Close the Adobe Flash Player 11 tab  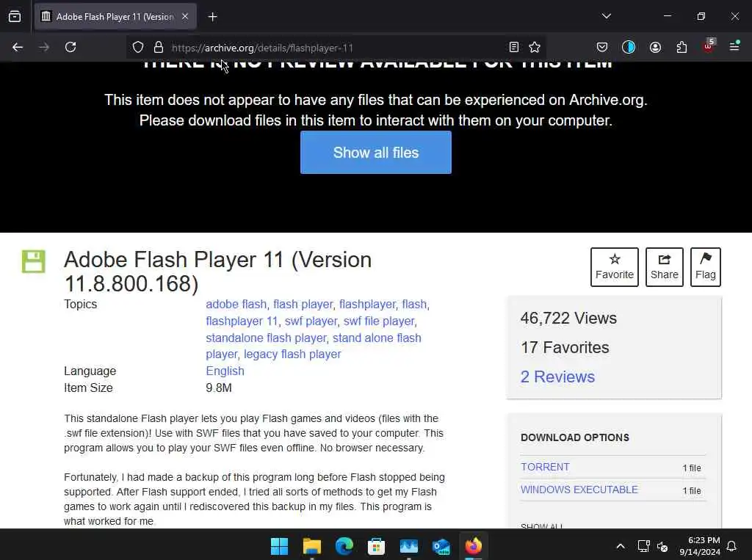point(185,16)
